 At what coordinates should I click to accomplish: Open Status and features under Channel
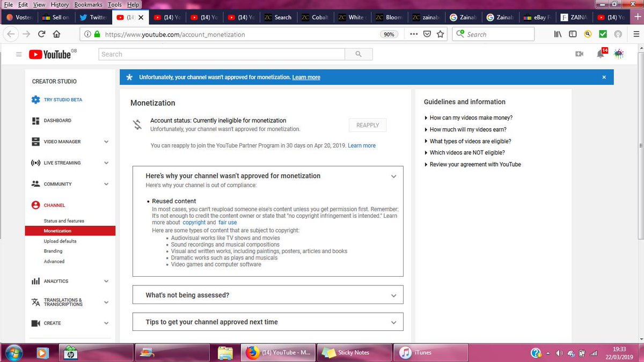pyautogui.click(x=64, y=221)
